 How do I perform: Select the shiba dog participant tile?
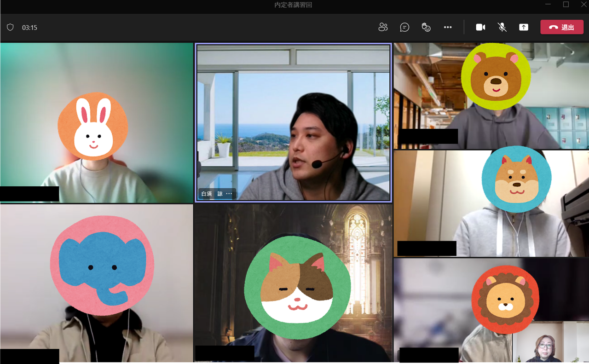[491, 203]
